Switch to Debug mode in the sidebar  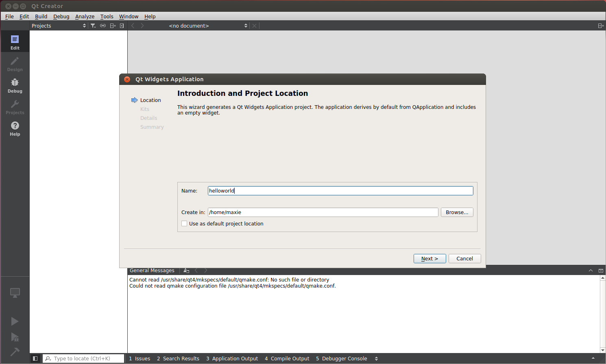(x=15, y=85)
